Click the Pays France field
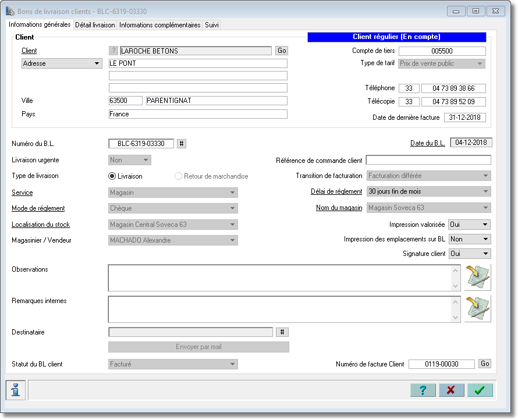Screen dimensions: 518x420 coord(198,114)
